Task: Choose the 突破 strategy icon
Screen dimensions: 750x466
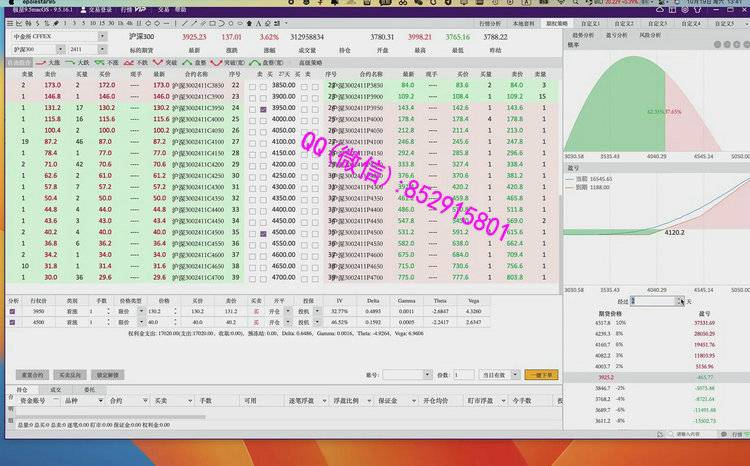Action: click(x=161, y=62)
